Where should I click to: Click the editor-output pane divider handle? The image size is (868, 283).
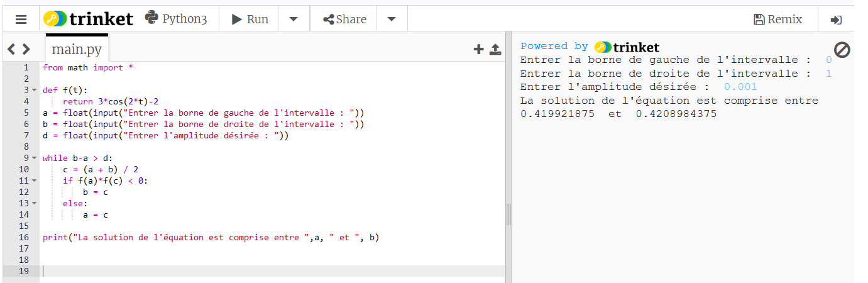tap(508, 214)
